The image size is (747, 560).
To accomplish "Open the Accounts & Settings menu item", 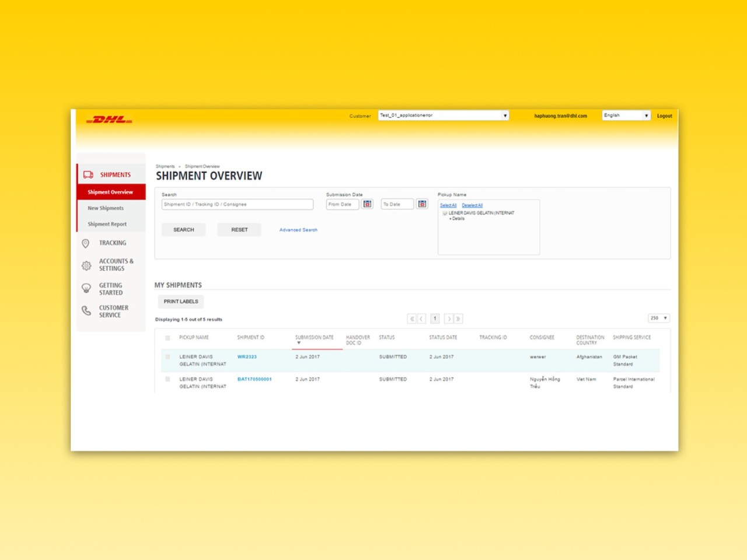I will point(116,265).
